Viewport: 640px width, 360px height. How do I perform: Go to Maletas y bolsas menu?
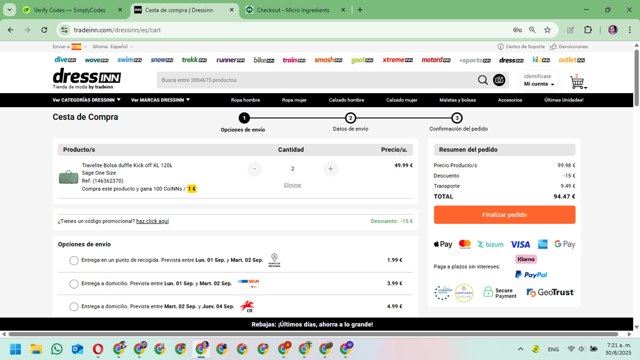457,100
